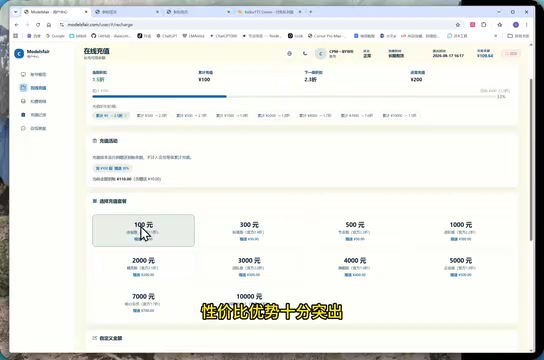Viewport: 544px width, 360px height.
Task: Select the 4000 元 recharge package
Action: coord(355,266)
